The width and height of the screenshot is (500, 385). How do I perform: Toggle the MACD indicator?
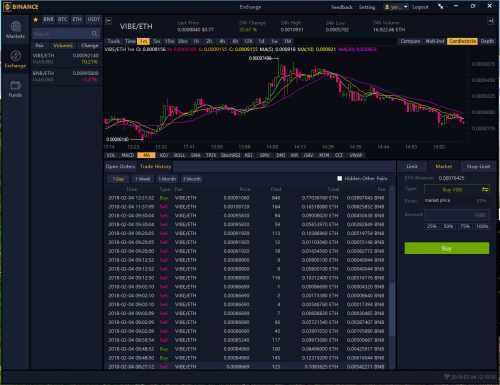tap(128, 155)
